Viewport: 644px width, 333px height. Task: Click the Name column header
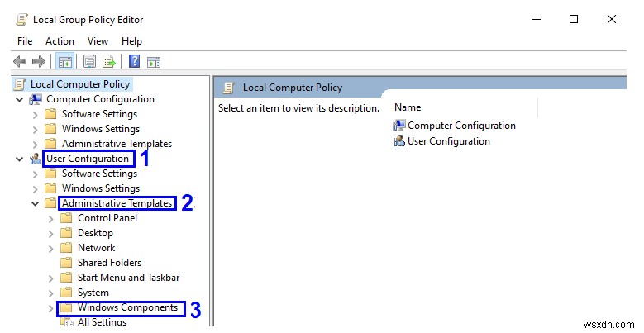tap(408, 107)
